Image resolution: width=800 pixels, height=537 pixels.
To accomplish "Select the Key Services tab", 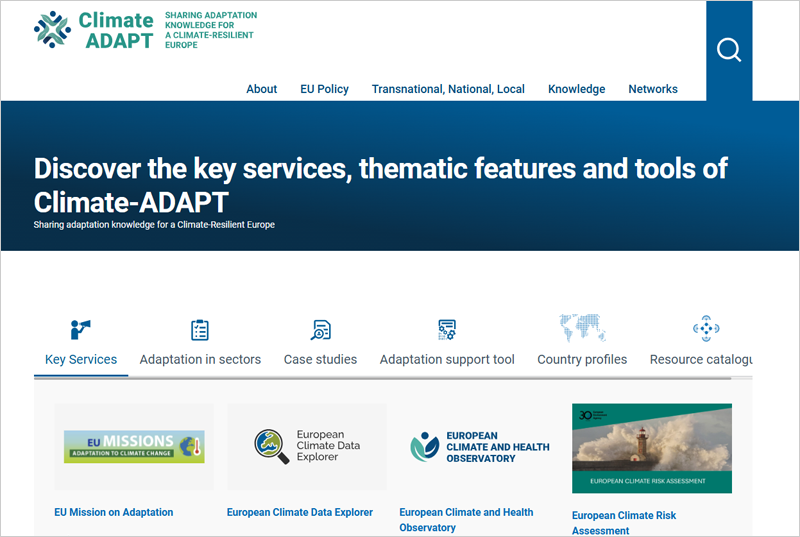I will point(81,360).
